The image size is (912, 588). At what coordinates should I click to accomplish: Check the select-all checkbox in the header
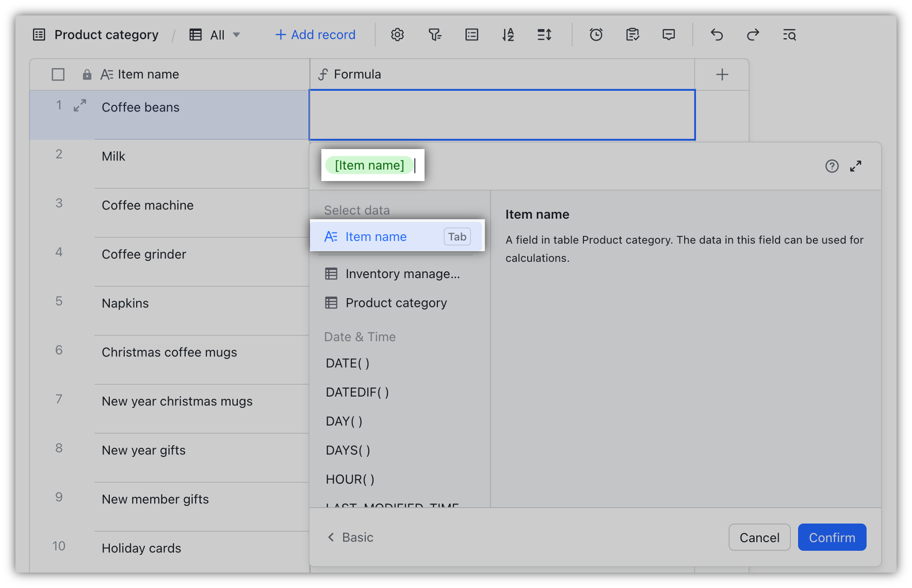(x=58, y=74)
